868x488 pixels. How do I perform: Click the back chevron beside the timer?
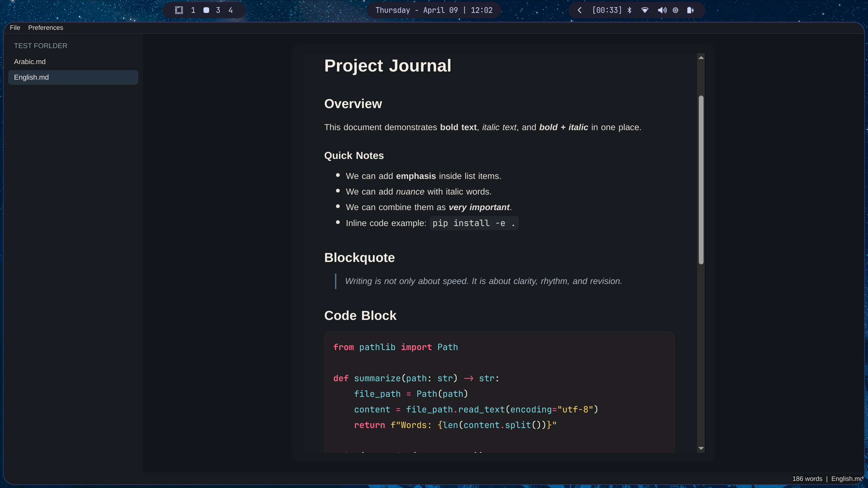579,10
